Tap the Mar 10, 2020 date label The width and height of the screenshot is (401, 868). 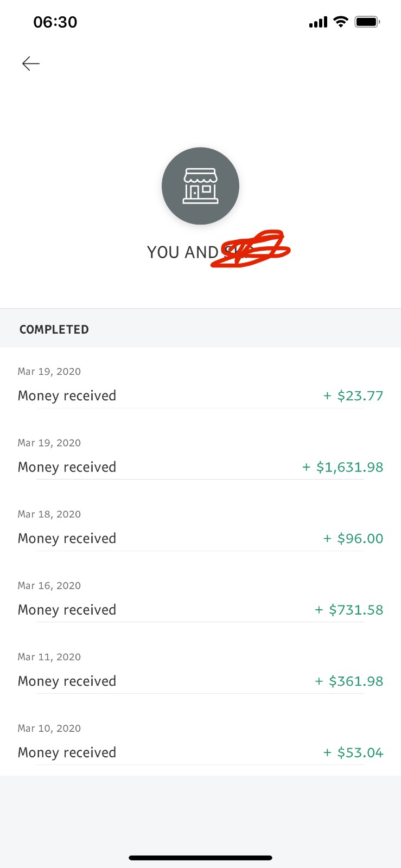(x=49, y=728)
